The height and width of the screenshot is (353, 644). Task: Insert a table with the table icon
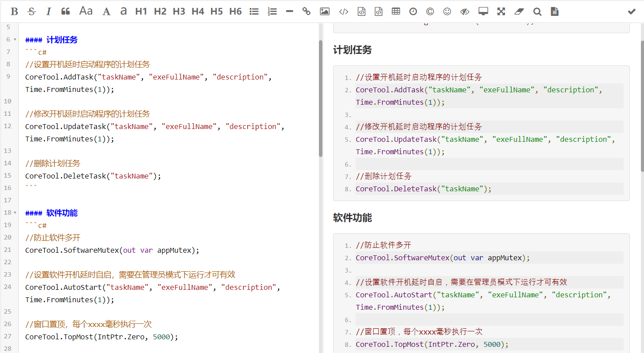[395, 11]
